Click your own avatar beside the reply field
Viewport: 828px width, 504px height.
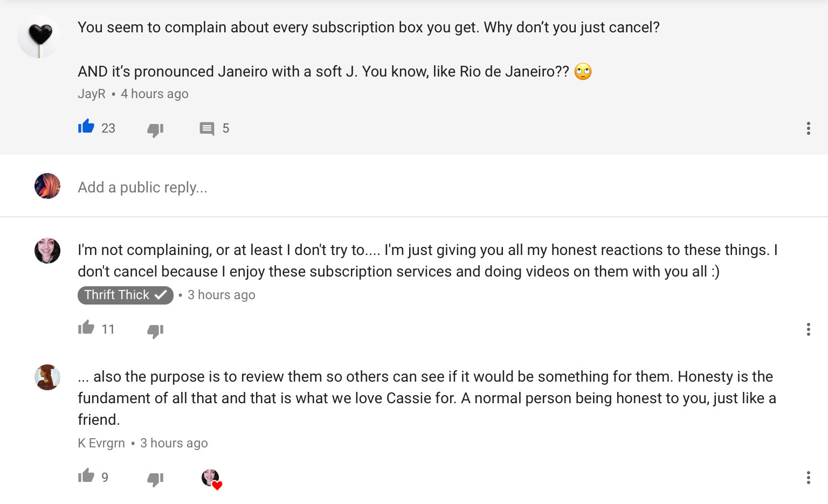pos(47,186)
